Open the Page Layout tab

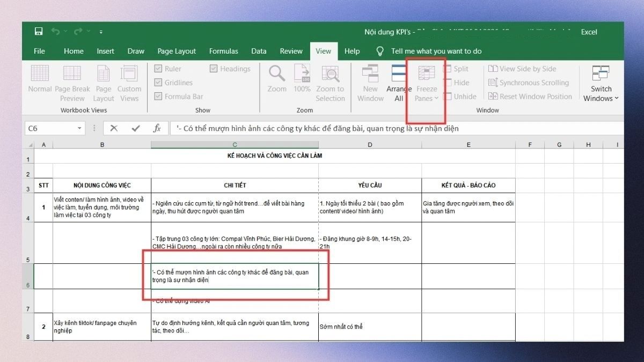pyautogui.click(x=177, y=51)
